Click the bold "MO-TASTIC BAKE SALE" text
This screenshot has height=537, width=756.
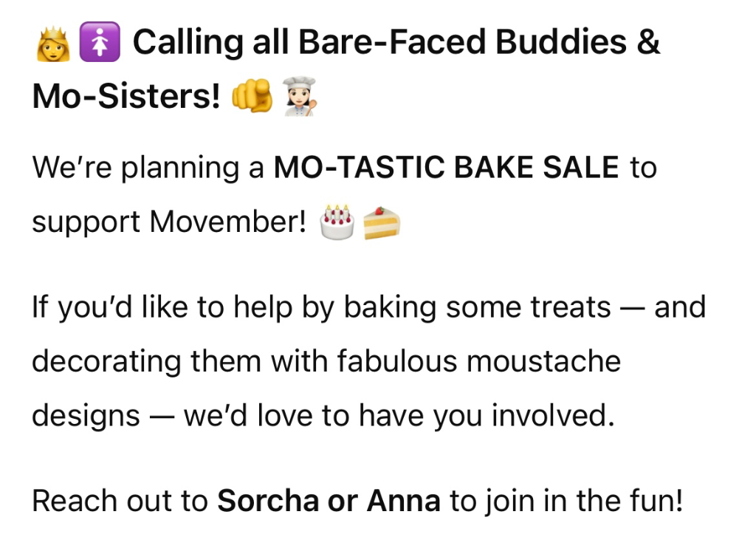click(446, 168)
